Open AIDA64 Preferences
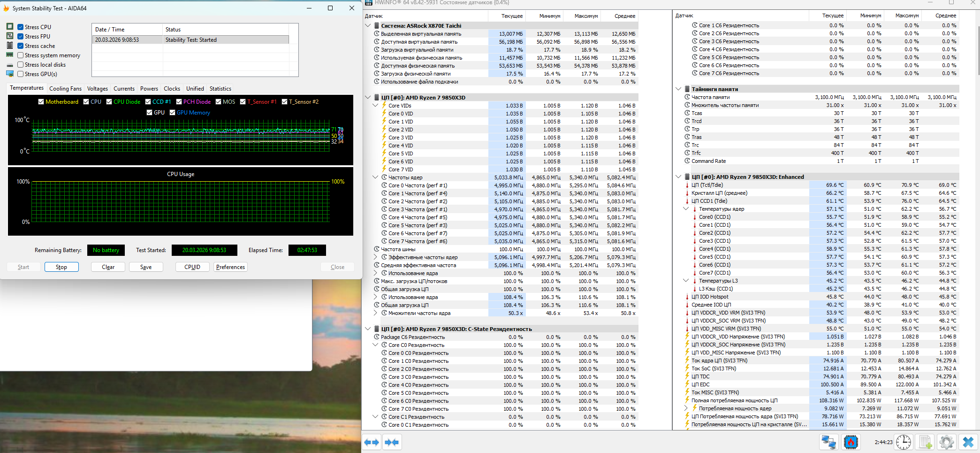 [x=230, y=267]
